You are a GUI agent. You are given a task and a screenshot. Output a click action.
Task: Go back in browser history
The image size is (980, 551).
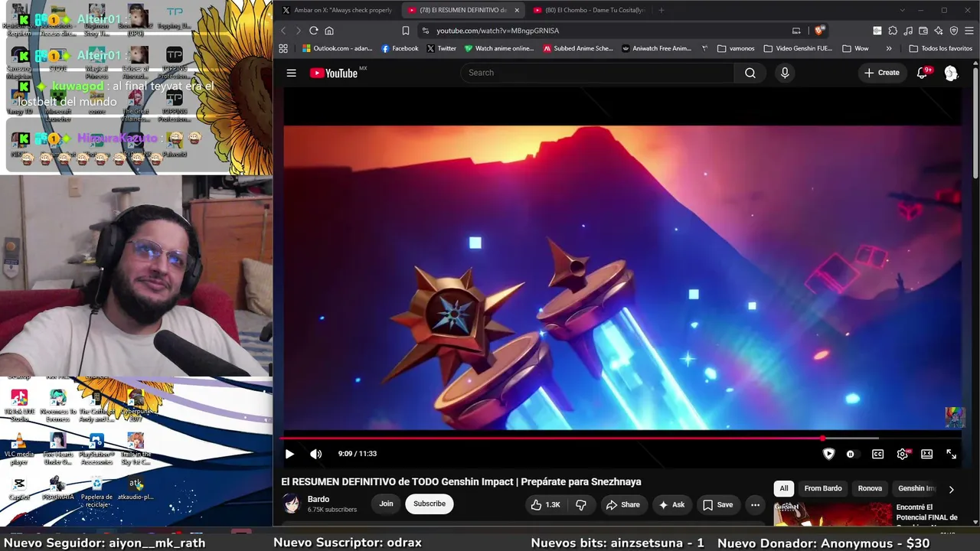[283, 31]
